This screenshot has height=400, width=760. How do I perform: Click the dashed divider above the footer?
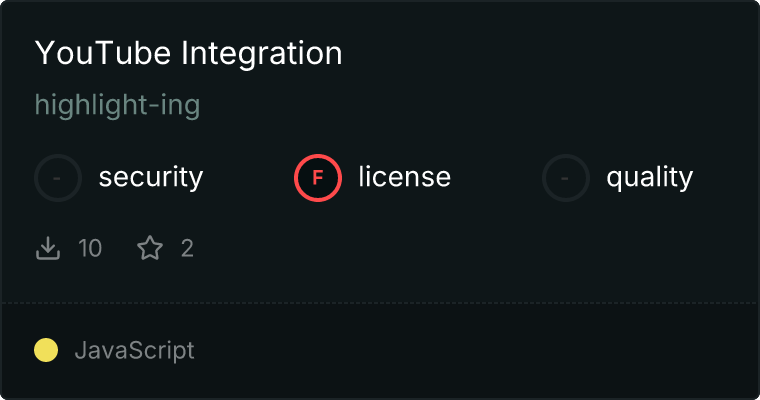[x=380, y=302]
